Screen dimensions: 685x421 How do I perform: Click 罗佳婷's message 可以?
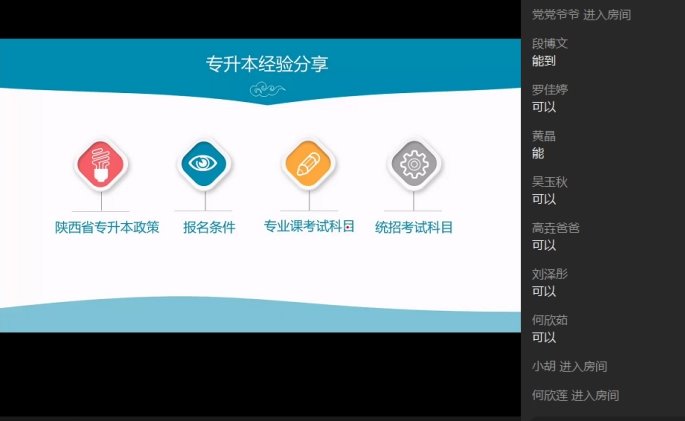[544, 107]
